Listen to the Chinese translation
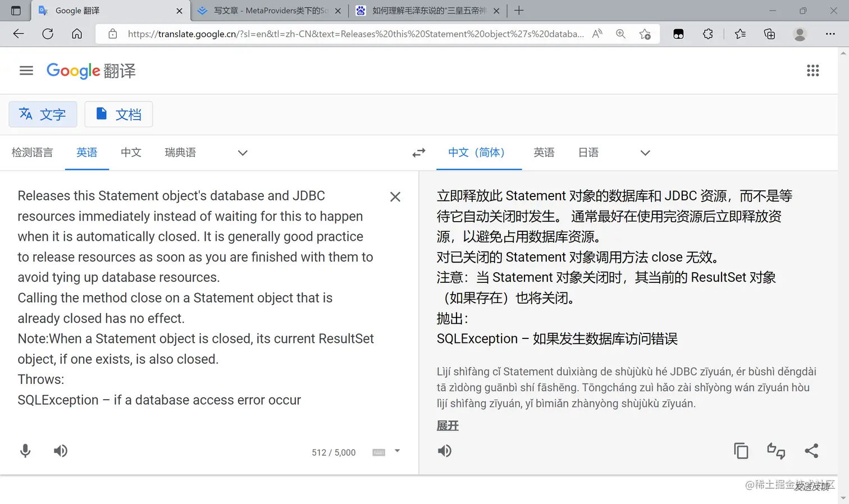Viewport: 849px width, 504px height. click(x=445, y=451)
